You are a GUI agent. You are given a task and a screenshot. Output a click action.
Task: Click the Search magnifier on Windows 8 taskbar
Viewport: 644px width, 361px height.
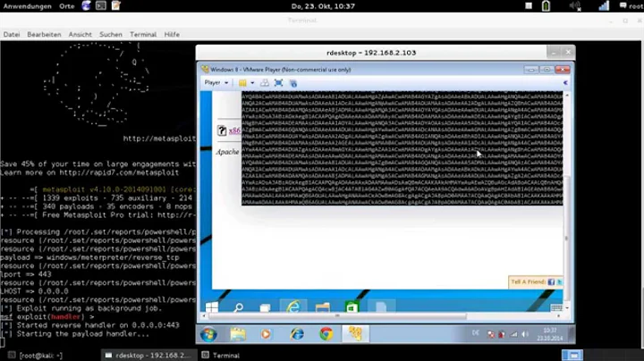pyautogui.click(x=238, y=307)
